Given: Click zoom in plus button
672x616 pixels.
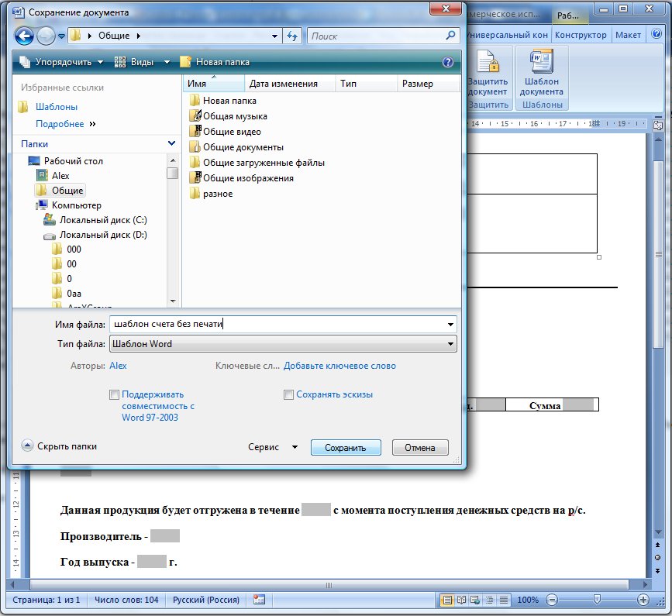Looking at the screenshot, I should [x=643, y=601].
